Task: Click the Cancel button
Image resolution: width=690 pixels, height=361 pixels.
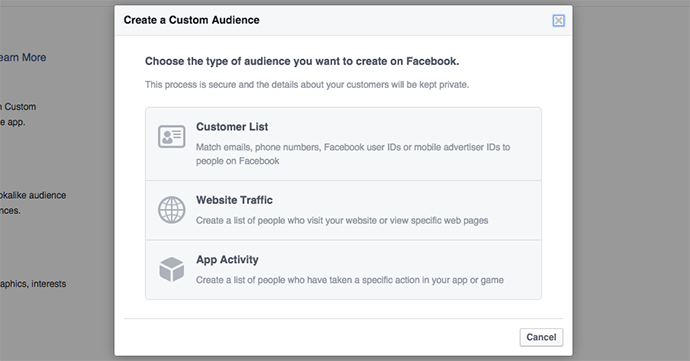Action: coord(541,337)
